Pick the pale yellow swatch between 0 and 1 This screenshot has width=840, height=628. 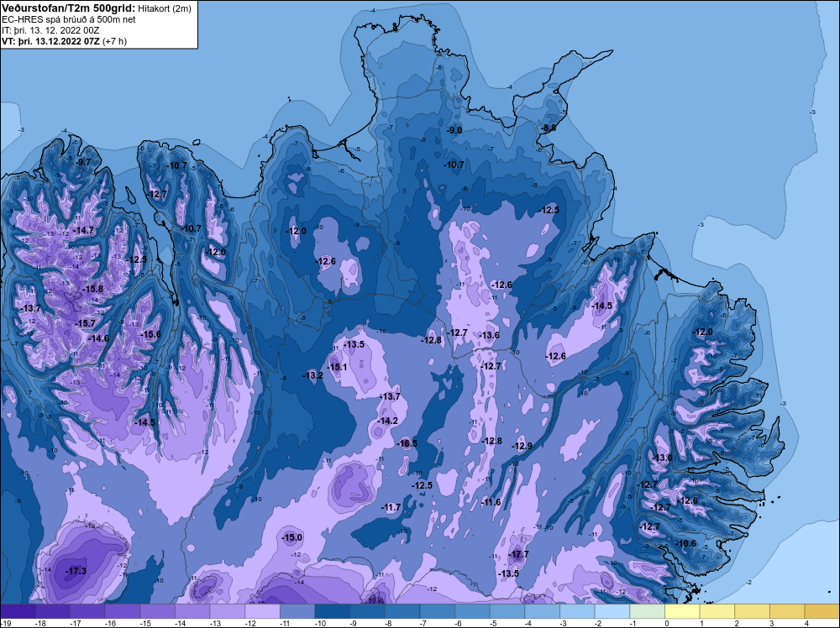pos(682,611)
